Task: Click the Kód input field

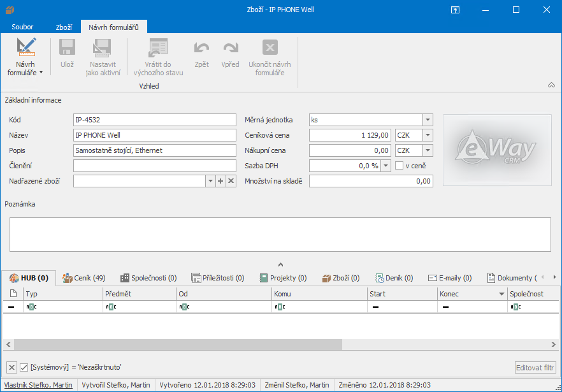Action: (154, 120)
